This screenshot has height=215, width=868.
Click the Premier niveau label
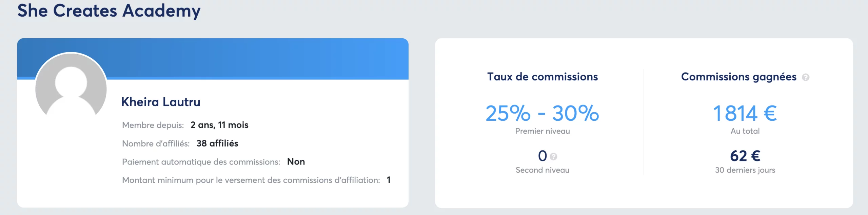(542, 131)
